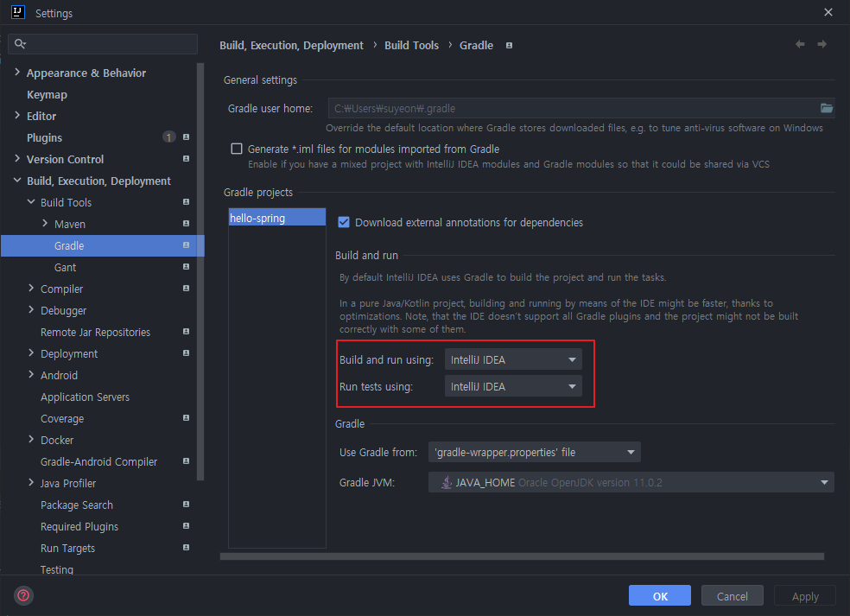The width and height of the screenshot is (850, 616).
Task: Click the project-level icon on Run Targets row
Action: tap(186, 548)
